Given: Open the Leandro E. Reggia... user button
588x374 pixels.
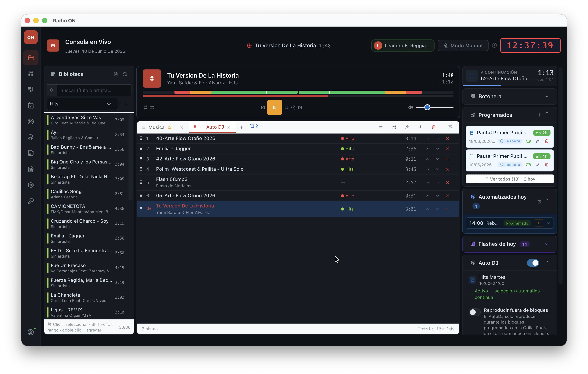Looking at the screenshot, I should 403,46.
